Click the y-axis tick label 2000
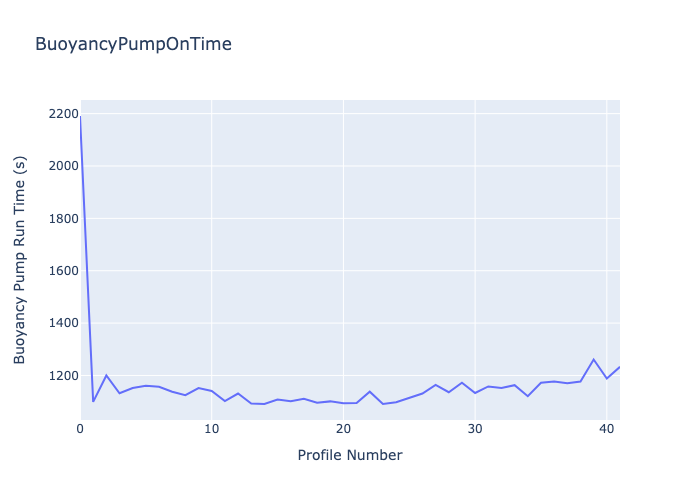 [63, 167]
